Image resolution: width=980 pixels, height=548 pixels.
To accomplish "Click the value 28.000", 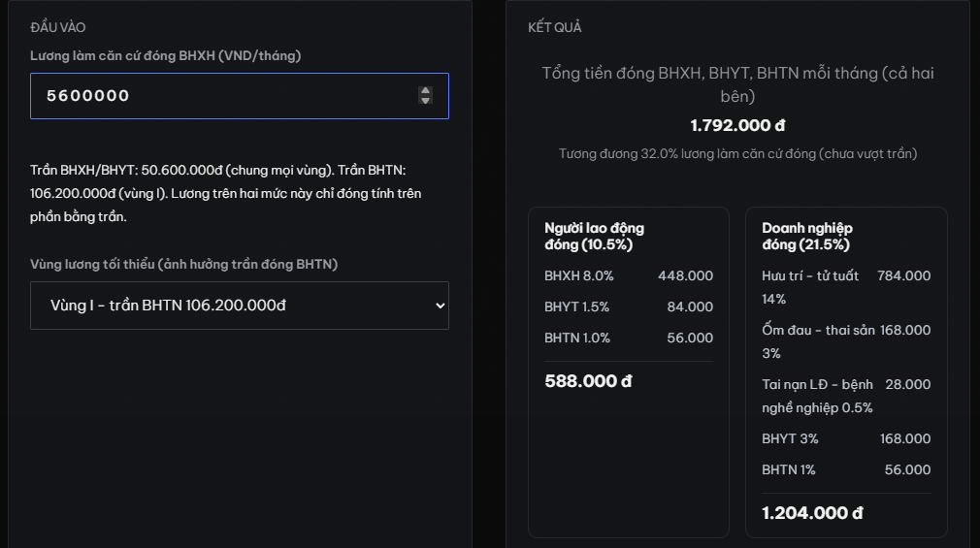I will pos(907,385).
